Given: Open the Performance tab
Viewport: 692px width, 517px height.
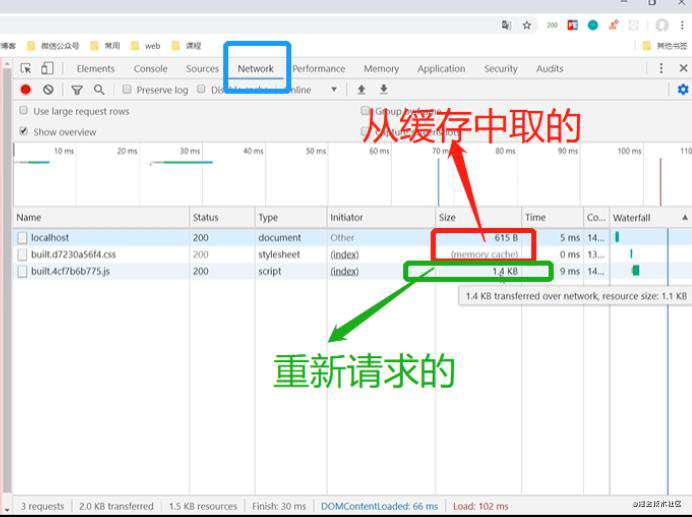Looking at the screenshot, I should (319, 68).
